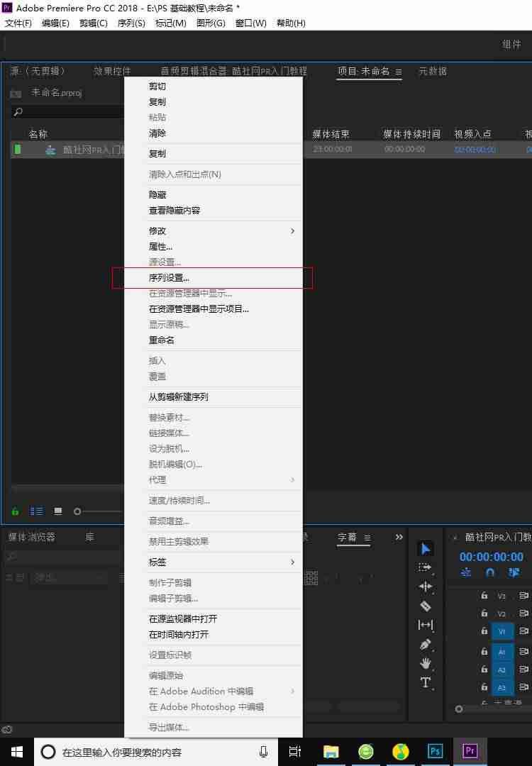Open the 文件(F) menu

click(x=18, y=23)
